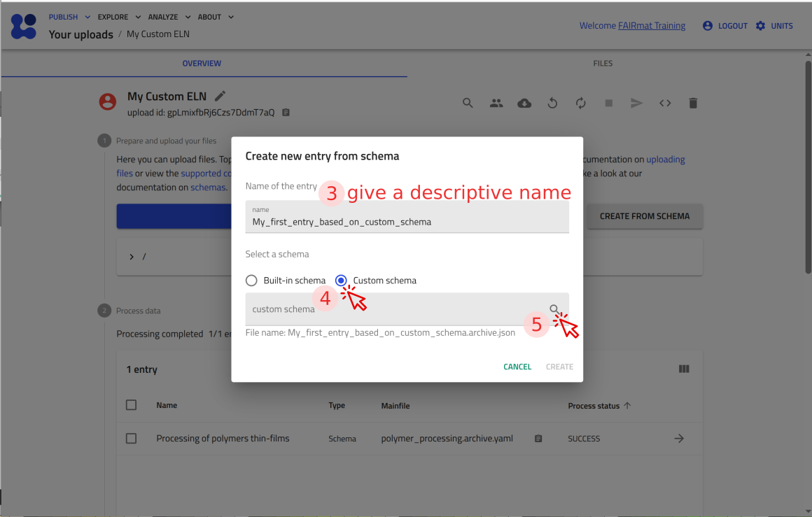Open the Publish dropdown menu

click(x=69, y=17)
